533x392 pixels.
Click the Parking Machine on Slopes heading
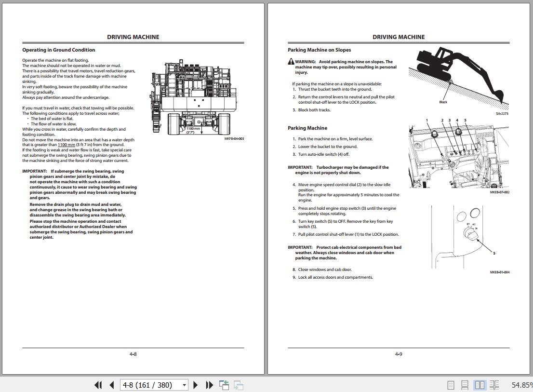tap(319, 50)
